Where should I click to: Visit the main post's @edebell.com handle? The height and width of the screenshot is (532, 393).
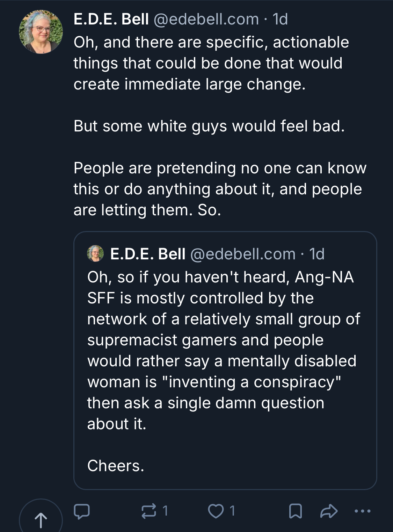coord(206,19)
